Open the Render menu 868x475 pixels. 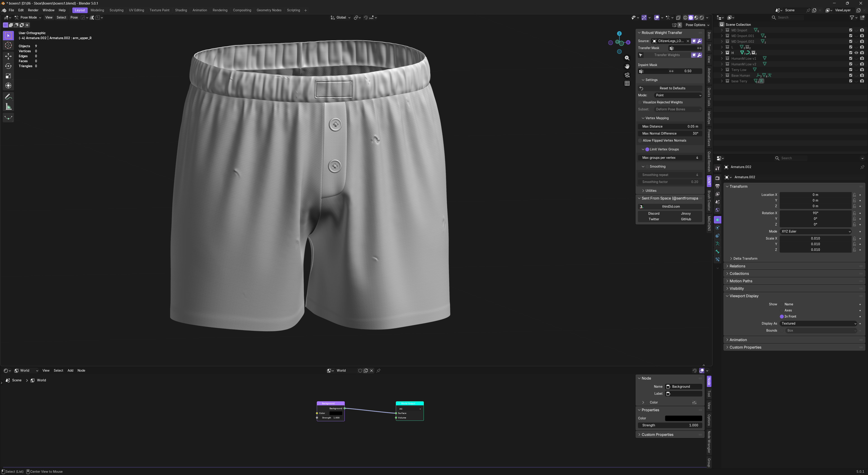pos(33,10)
